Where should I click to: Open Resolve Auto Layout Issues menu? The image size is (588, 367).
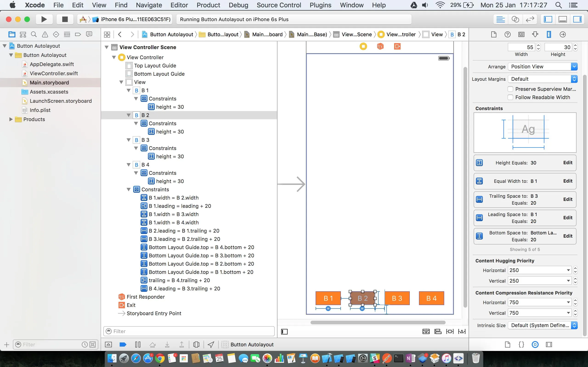(x=462, y=331)
